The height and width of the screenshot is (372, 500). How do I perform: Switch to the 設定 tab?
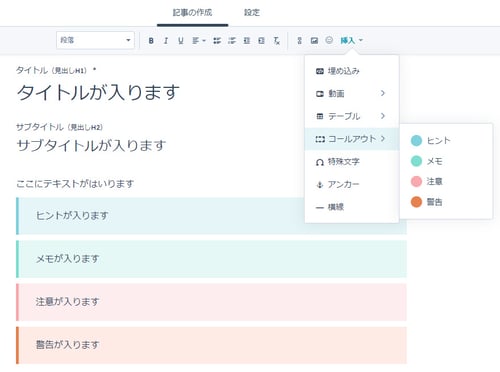point(252,13)
